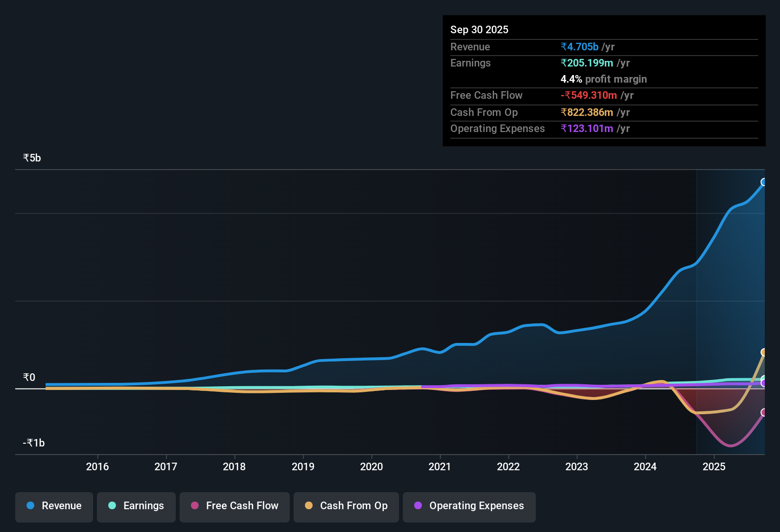Click the orange Cash From Op legend dot
780x532 pixels.
tap(309, 506)
